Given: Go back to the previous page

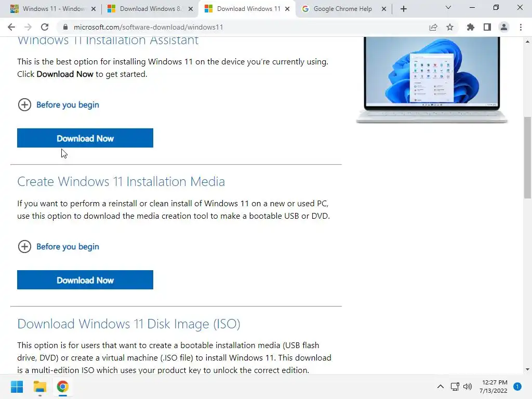Looking at the screenshot, I should point(11,27).
